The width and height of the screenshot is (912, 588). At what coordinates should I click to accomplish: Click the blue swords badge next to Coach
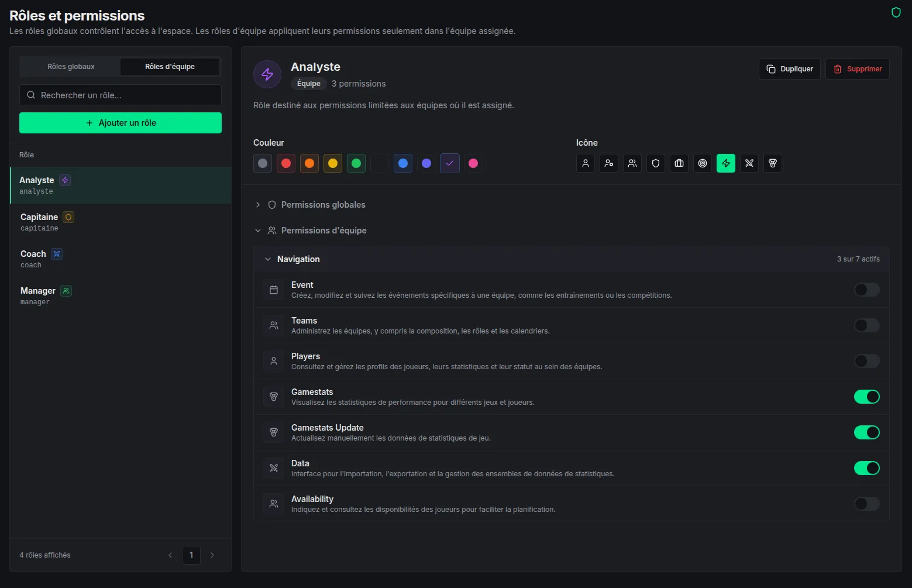[57, 254]
